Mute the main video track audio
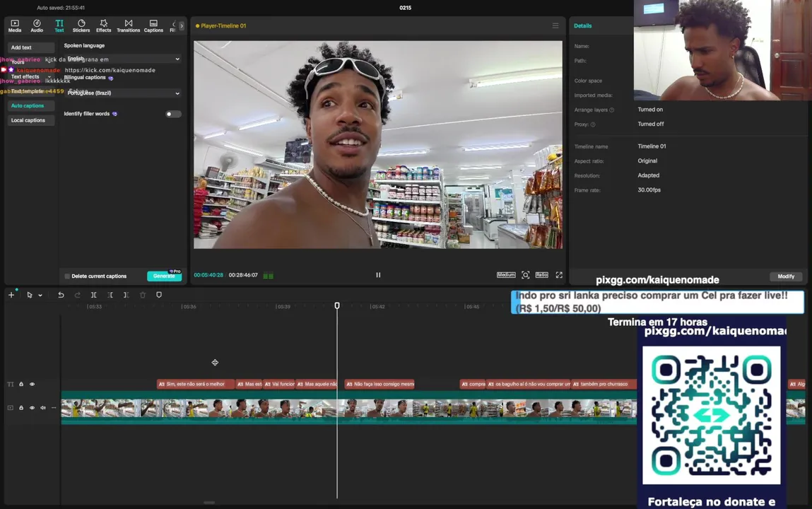 pyautogui.click(x=43, y=407)
